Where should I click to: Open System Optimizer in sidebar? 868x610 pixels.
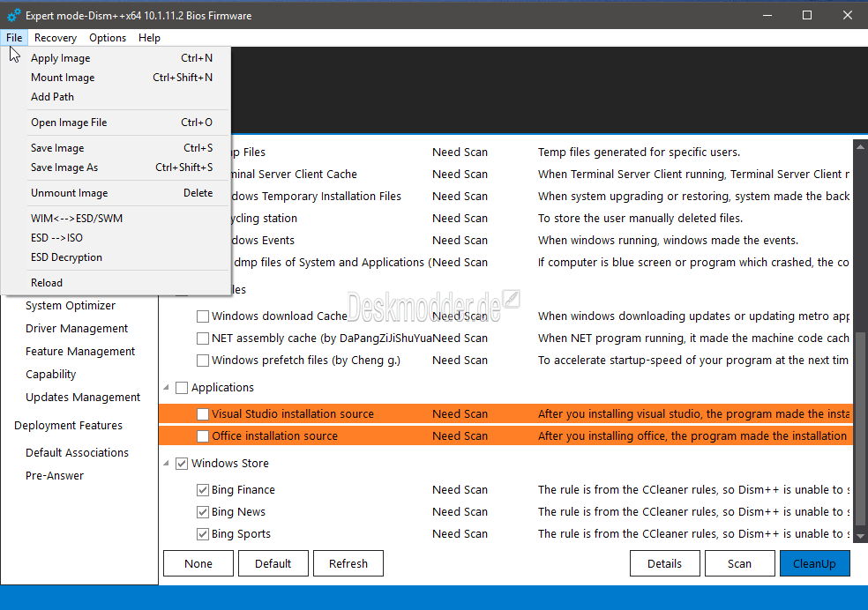[x=71, y=305]
